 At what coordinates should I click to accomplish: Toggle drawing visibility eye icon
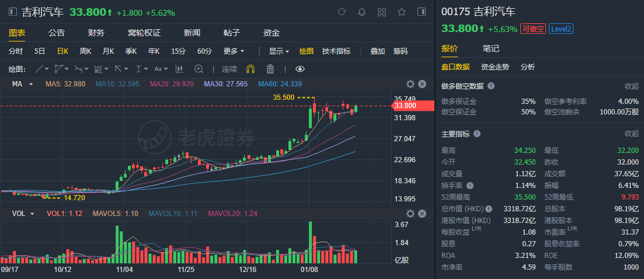tap(300, 69)
